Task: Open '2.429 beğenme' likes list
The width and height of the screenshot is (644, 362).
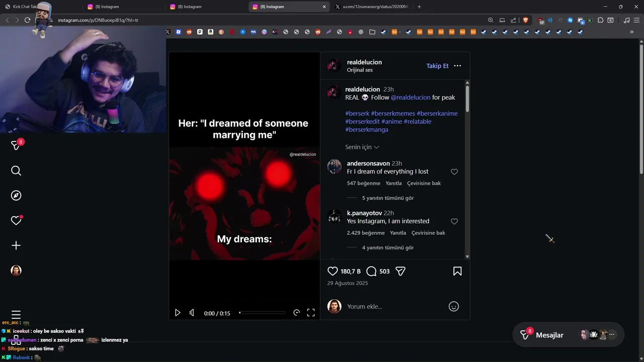Action: [366, 233]
